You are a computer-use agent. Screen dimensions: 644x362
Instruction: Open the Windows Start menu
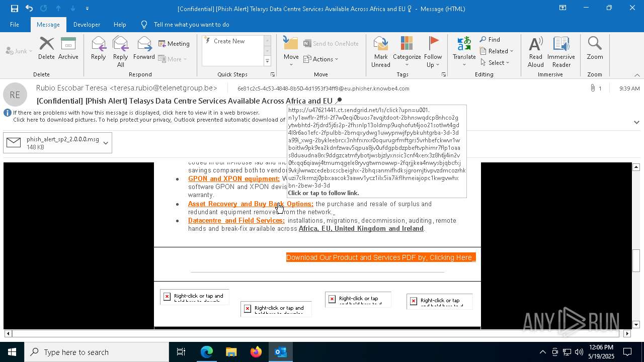coord(12,352)
